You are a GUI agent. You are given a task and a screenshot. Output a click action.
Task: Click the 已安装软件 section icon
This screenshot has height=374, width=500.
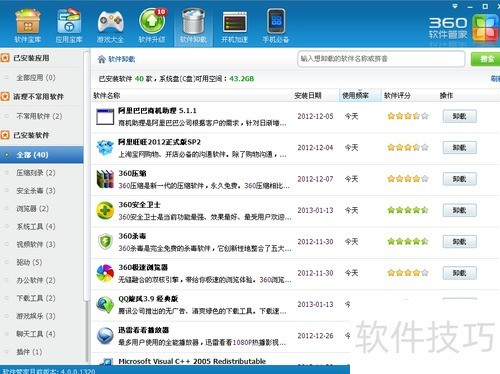click(x=5, y=135)
